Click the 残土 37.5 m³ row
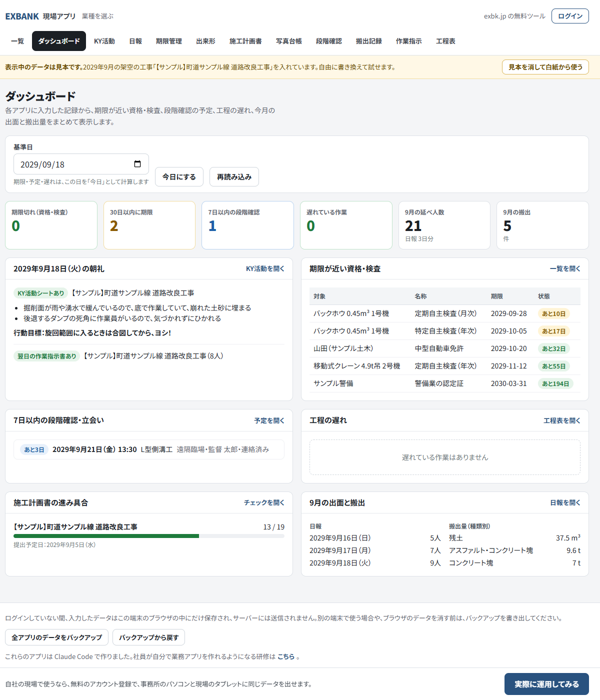This screenshot has width=600, height=700. [514, 538]
